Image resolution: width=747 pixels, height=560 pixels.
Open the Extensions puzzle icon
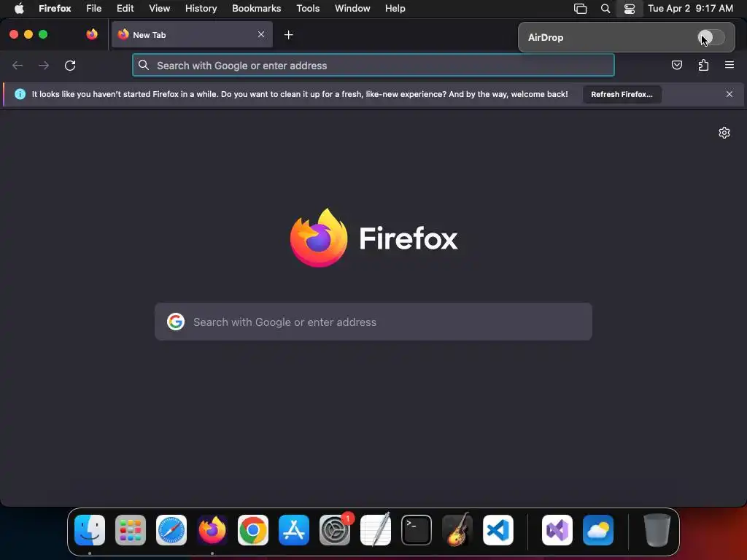click(x=703, y=65)
